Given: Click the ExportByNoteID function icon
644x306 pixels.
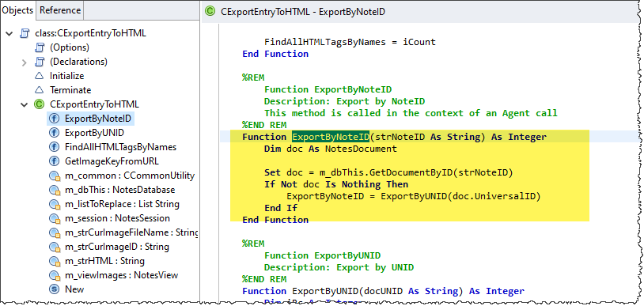Looking at the screenshot, I should [55, 119].
